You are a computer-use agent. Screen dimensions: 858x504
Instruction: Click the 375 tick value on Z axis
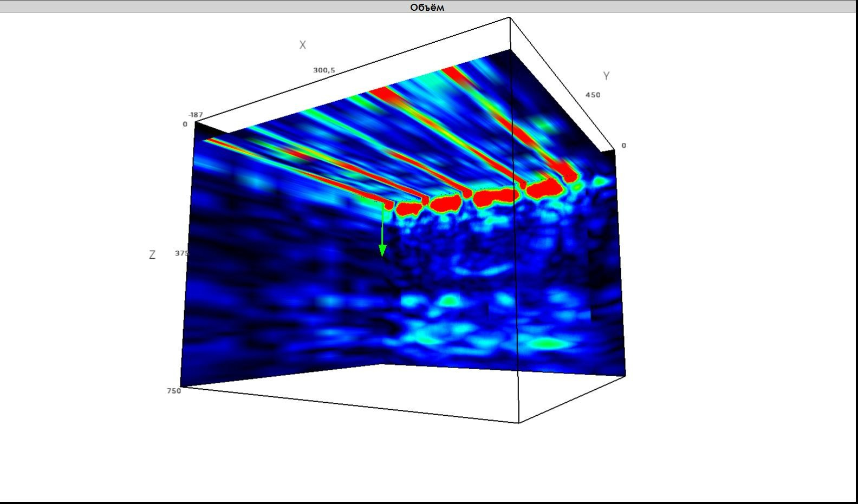coord(181,253)
